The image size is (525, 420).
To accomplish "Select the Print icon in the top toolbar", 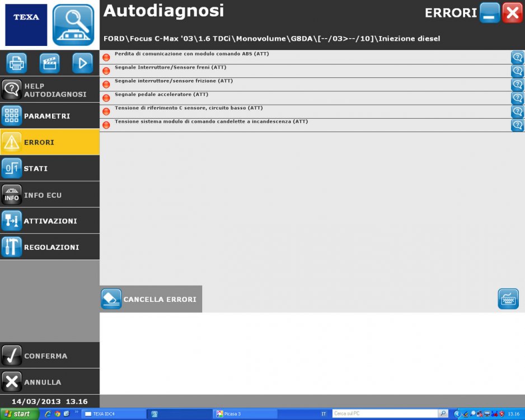I will click(16, 63).
